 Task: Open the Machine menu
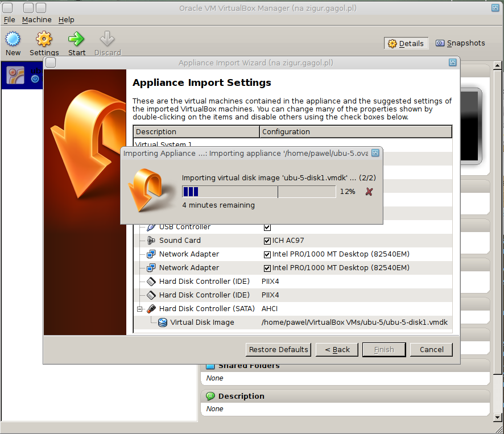click(36, 19)
